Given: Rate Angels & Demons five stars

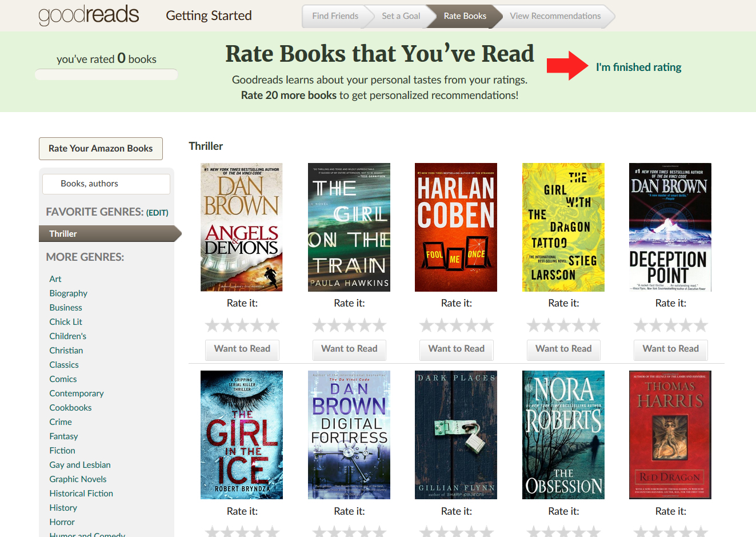Looking at the screenshot, I should click(x=272, y=325).
